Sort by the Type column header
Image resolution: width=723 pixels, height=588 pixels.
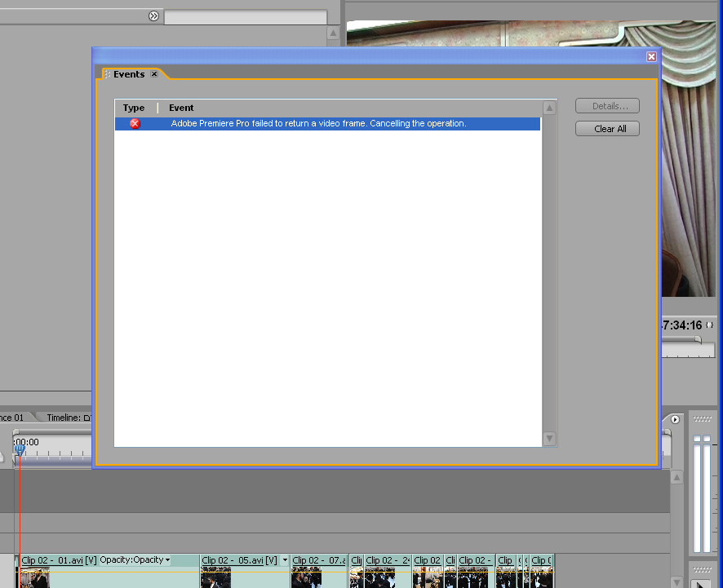coord(134,108)
